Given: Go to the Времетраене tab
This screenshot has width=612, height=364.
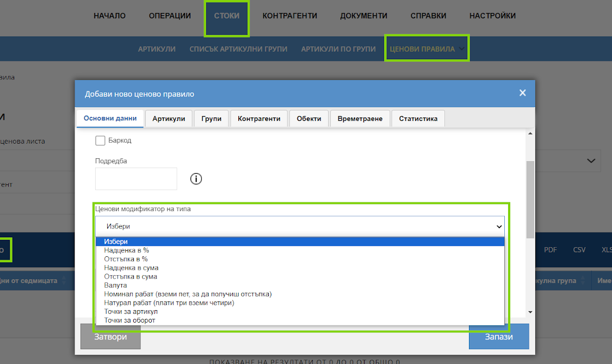Looking at the screenshot, I should pyautogui.click(x=360, y=119).
